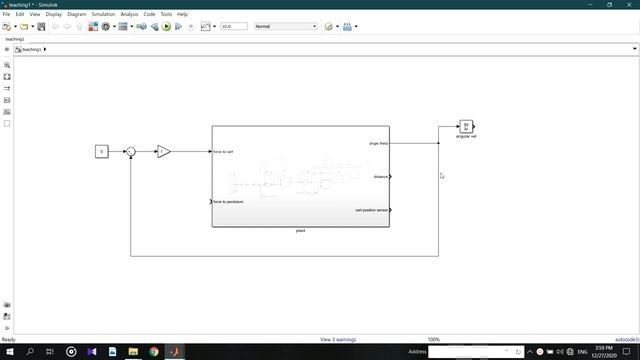The width and height of the screenshot is (640, 360).
Task: Open the Model Explorer icon
Action: pyautogui.click(x=123, y=27)
